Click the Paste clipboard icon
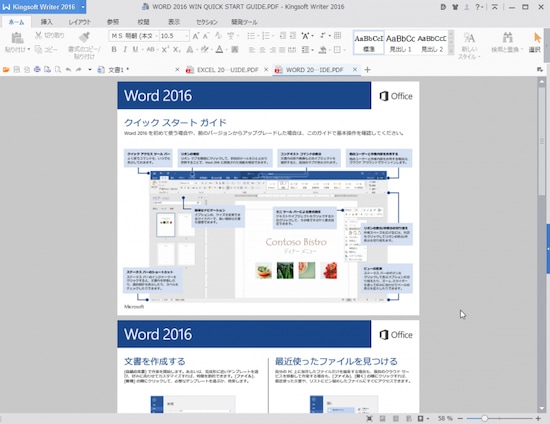This screenshot has height=424, width=550. (17, 38)
